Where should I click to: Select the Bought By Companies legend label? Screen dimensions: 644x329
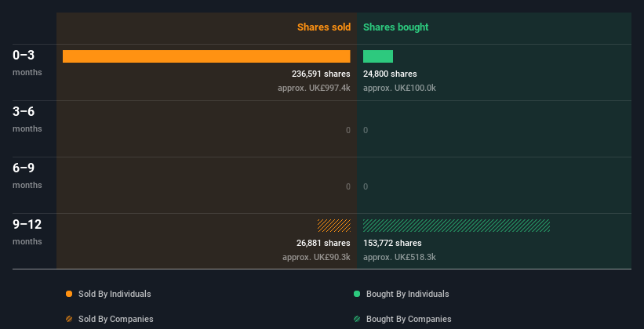point(409,319)
